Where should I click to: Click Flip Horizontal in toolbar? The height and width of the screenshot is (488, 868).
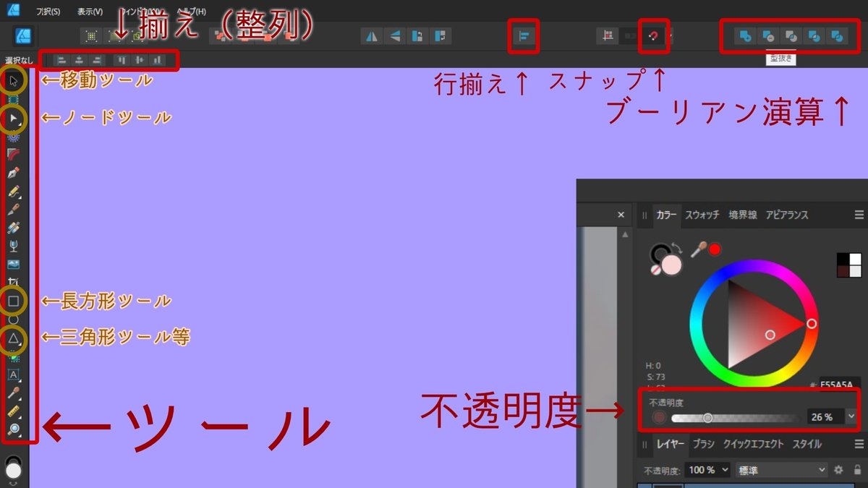pos(372,35)
